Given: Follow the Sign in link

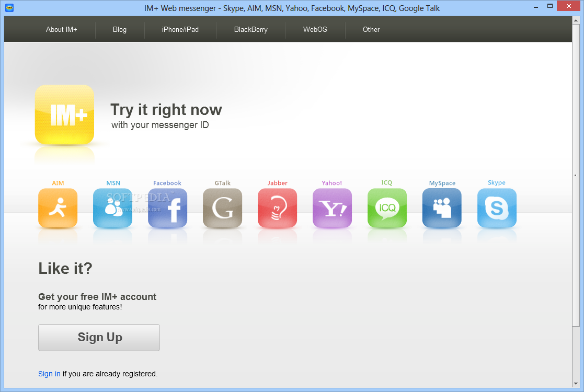Looking at the screenshot, I should click(x=49, y=374).
